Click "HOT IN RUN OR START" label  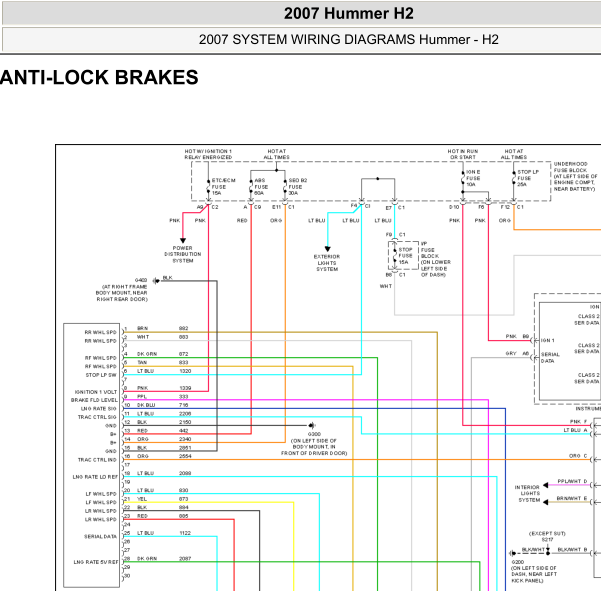pyautogui.click(x=463, y=154)
